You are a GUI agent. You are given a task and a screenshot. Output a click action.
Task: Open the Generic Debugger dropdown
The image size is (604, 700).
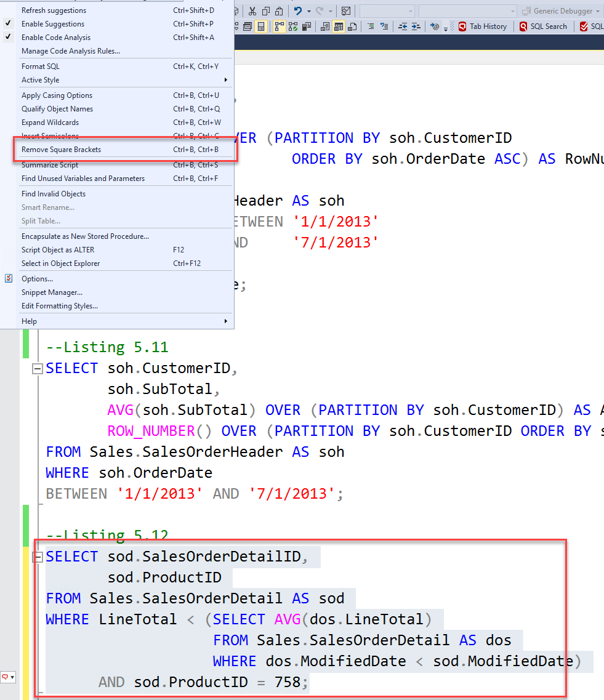560,11
